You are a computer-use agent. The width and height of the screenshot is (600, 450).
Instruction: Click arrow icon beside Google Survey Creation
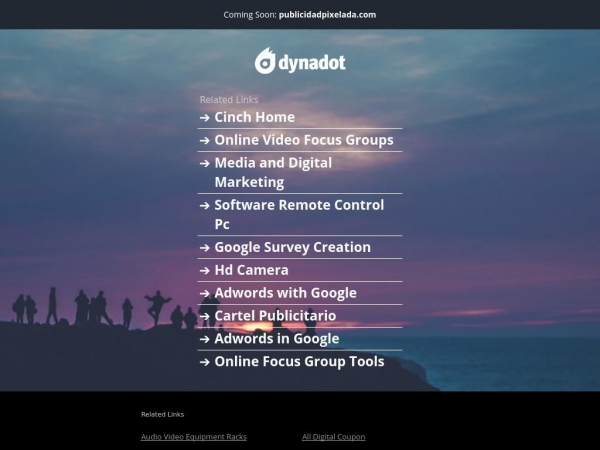coord(205,248)
